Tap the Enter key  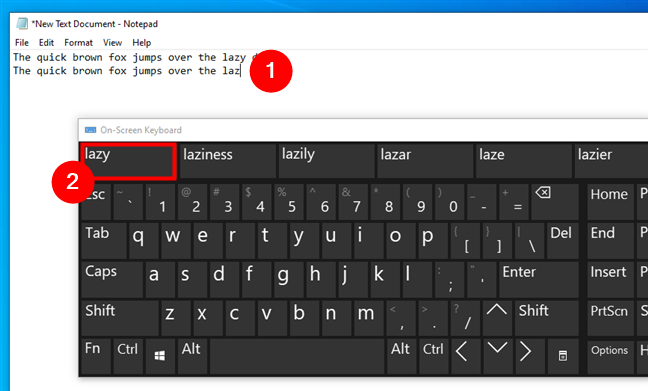tap(538, 279)
